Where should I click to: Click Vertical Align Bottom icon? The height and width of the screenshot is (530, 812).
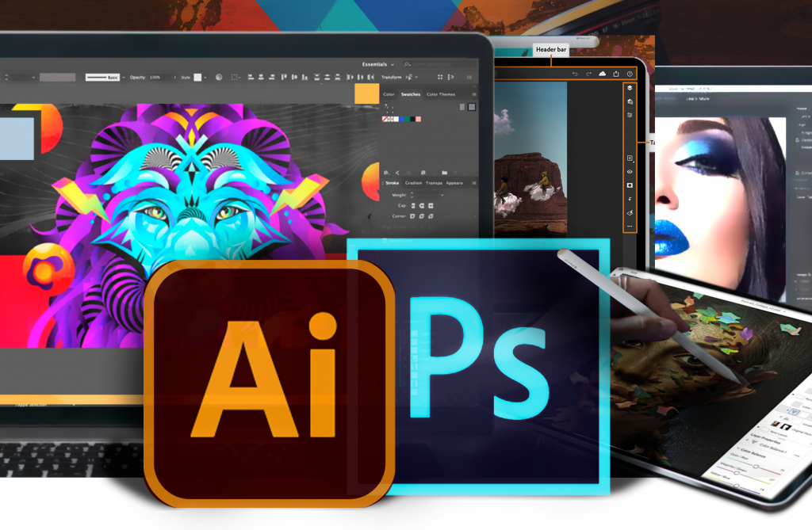click(x=305, y=77)
